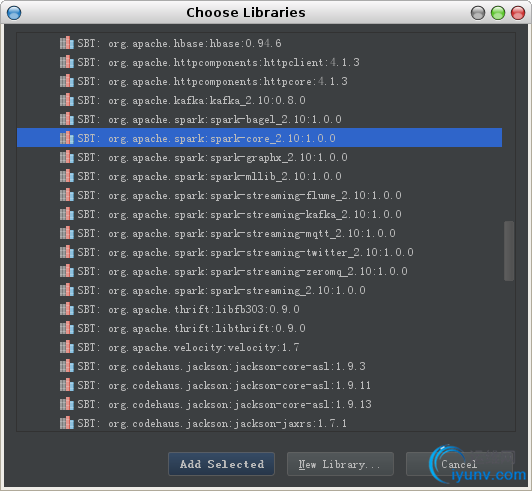The height and width of the screenshot is (491, 532).
Task: Click library icon beside spark-bagel_2.10 row
Action: [66, 119]
